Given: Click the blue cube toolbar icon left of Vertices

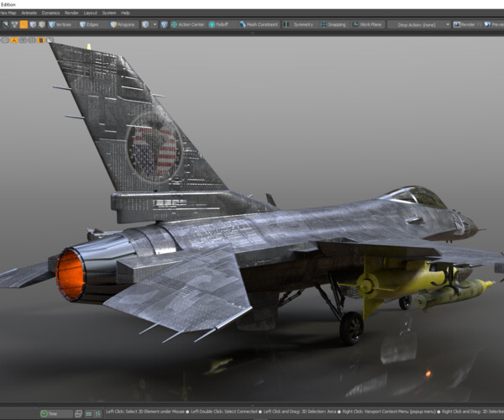Looking at the screenshot, I should pos(33,24).
